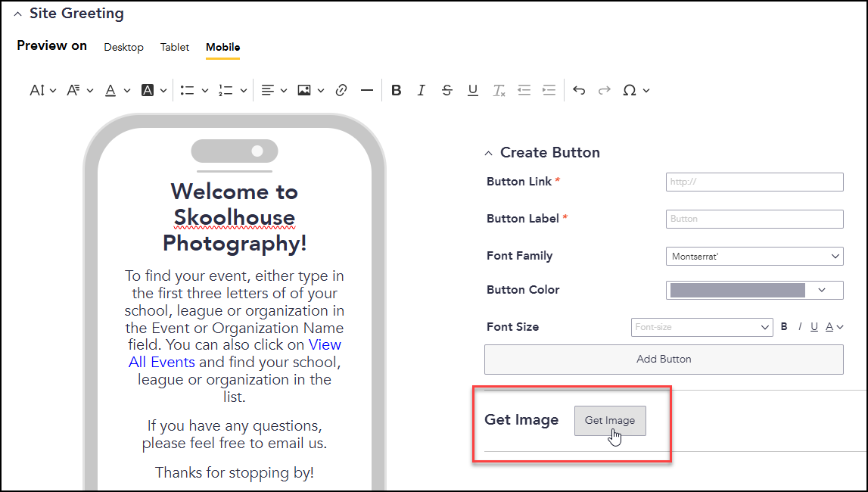Image resolution: width=868 pixels, height=492 pixels.
Task: Toggle bold in the editor toolbar
Action: (x=397, y=90)
